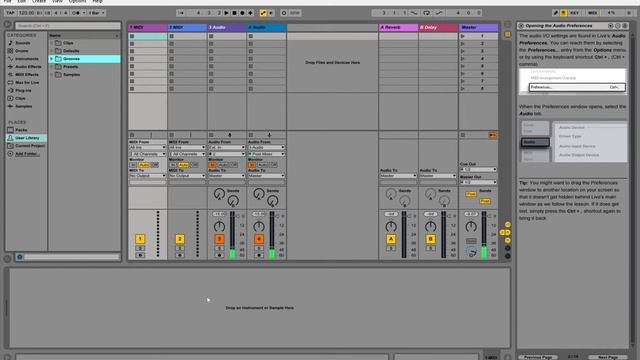The width and height of the screenshot is (640, 360).
Task: Enable MIDI map mode
Action: tap(592, 13)
